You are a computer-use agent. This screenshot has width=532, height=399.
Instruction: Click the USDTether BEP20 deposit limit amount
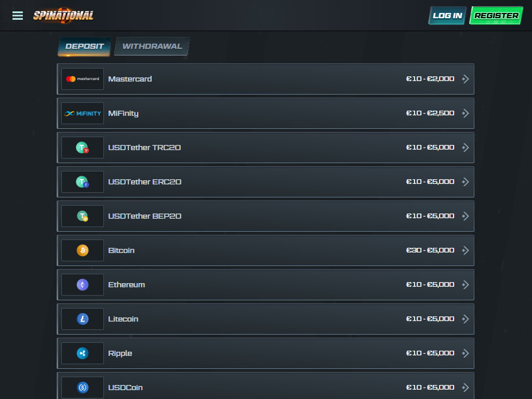coord(430,216)
